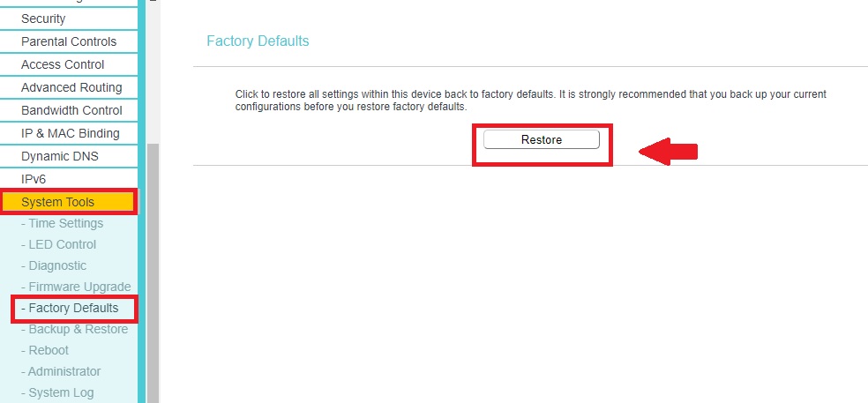Go to Firmware Upgrade
This screenshot has height=403, width=868.
tap(76, 287)
